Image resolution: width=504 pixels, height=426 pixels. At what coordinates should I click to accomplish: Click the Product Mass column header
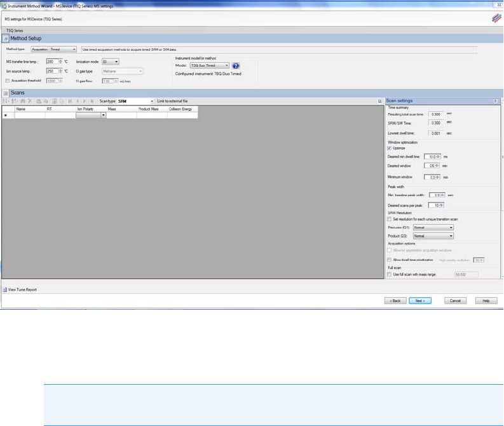(152, 109)
